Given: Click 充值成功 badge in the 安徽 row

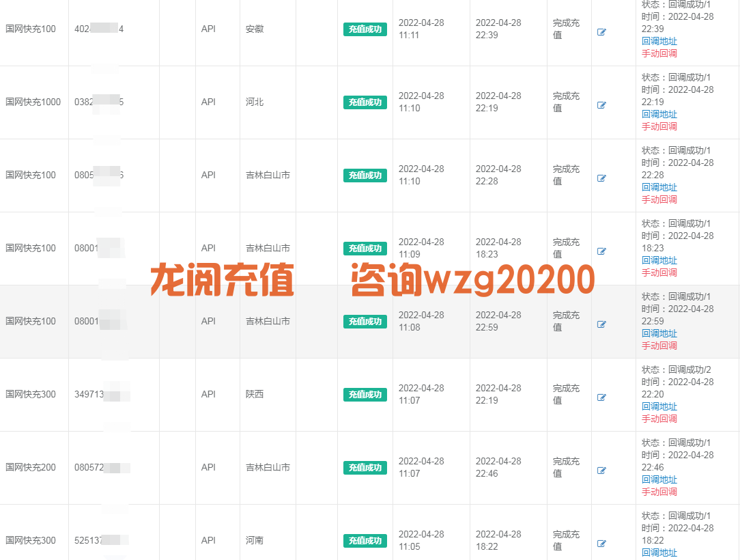Looking at the screenshot, I should 365,29.
